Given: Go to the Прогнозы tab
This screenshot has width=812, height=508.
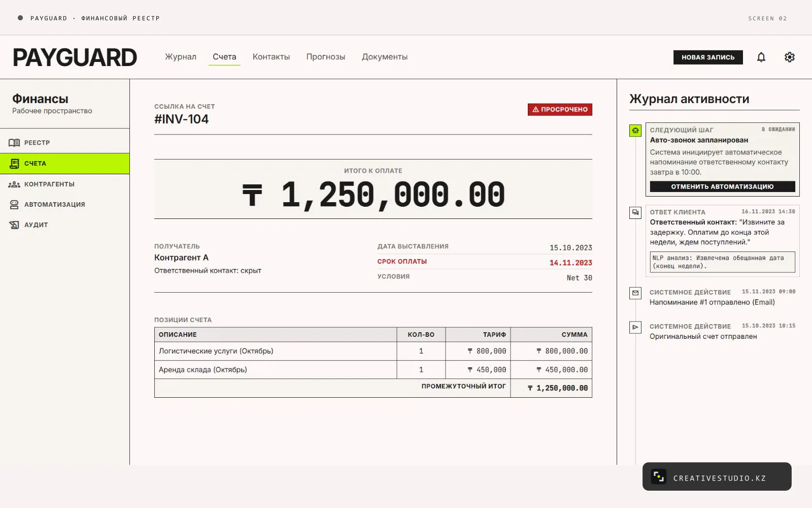Looking at the screenshot, I should [326, 57].
